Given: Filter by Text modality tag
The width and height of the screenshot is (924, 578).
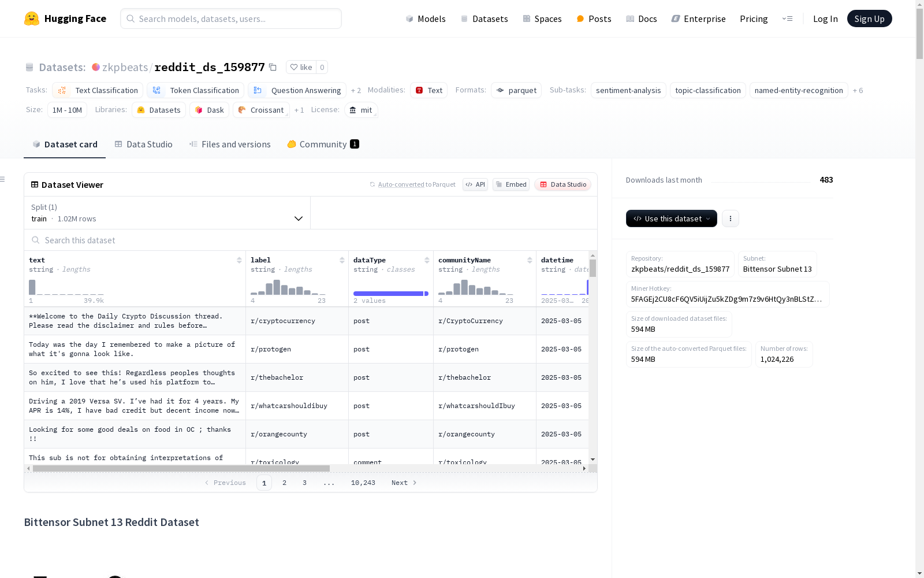Looking at the screenshot, I should tap(429, 90).
